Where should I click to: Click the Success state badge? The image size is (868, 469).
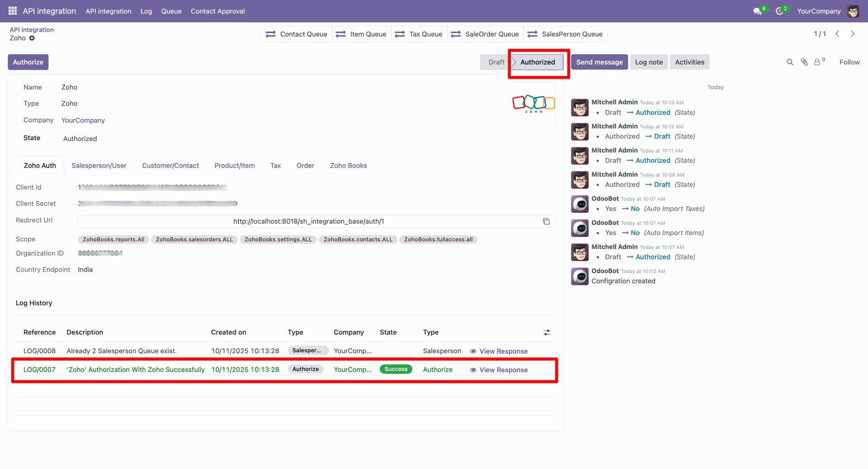396,369
